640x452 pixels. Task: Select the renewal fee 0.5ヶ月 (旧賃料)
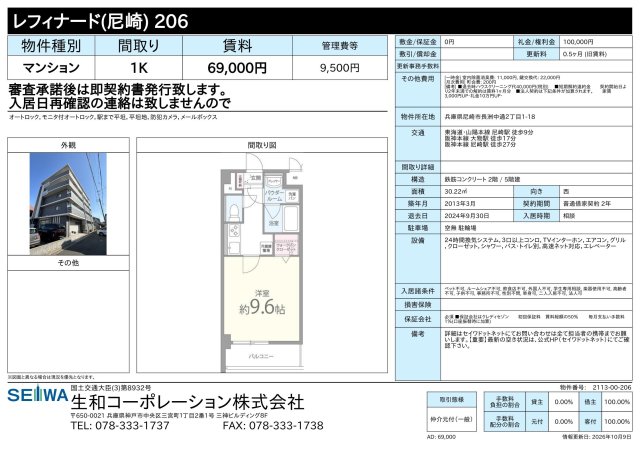tap(584, 54)
